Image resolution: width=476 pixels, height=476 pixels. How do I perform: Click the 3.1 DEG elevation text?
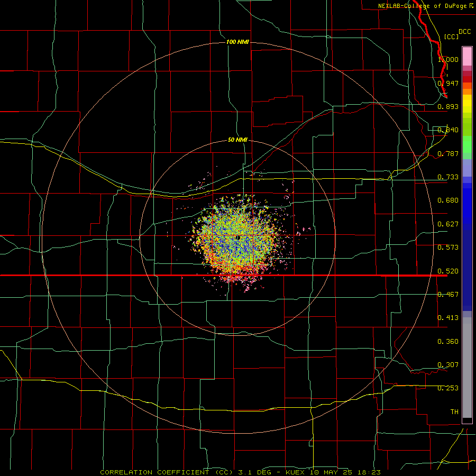coord(255,472)
